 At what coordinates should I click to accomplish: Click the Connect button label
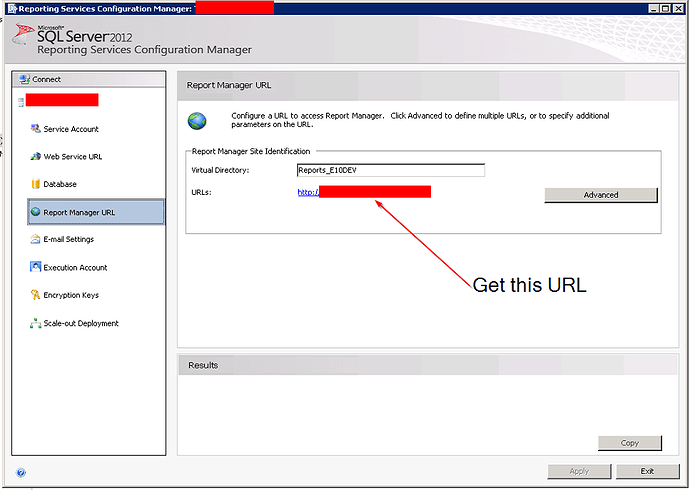(x=47, y=79)
